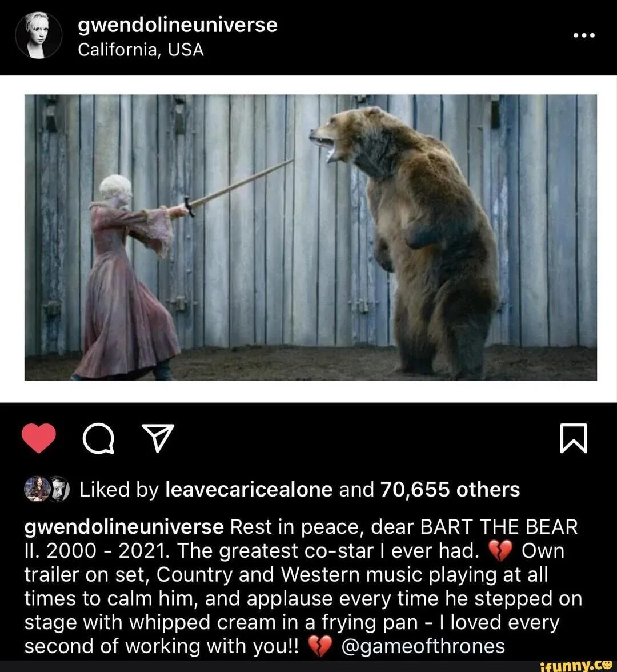Tap the broken heart emoji before @gameofthrones
Screen dimensions: 617x672
click(x=320, y=647)
